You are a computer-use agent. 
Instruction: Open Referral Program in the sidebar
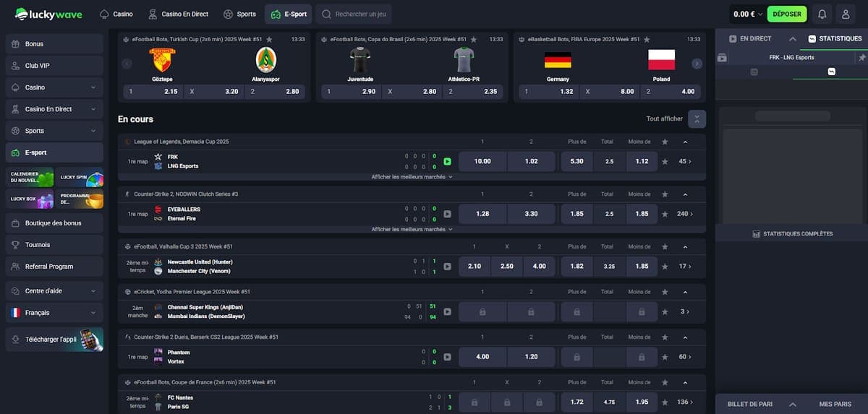point(54,267)
